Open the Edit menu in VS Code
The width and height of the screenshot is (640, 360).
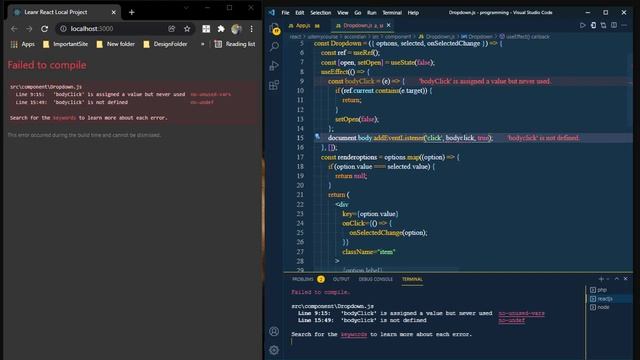click(x=300, y=13)
